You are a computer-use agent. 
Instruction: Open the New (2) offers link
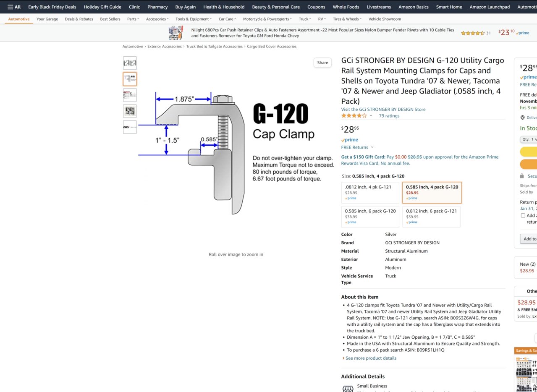528,264
